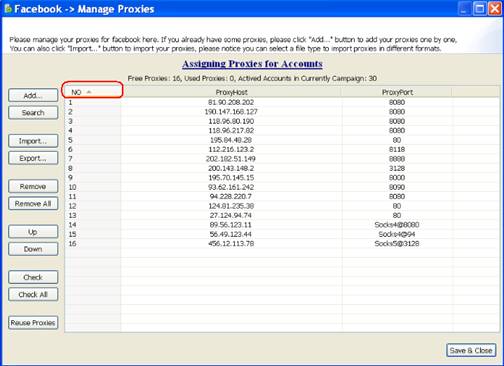Viewport: 504px width, 366px height.
Task: Select proxy host 124.81.235.38
Action: point(231,206)
